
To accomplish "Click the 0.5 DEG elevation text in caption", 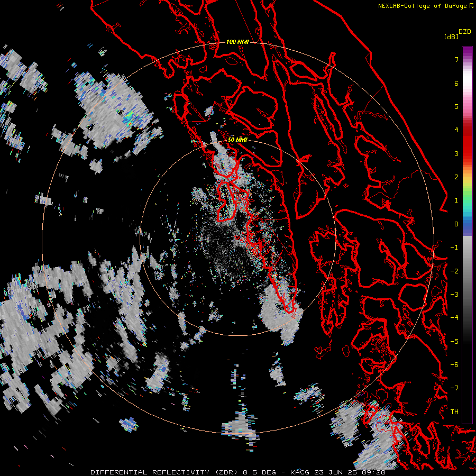I will click(x=259, y=472).
